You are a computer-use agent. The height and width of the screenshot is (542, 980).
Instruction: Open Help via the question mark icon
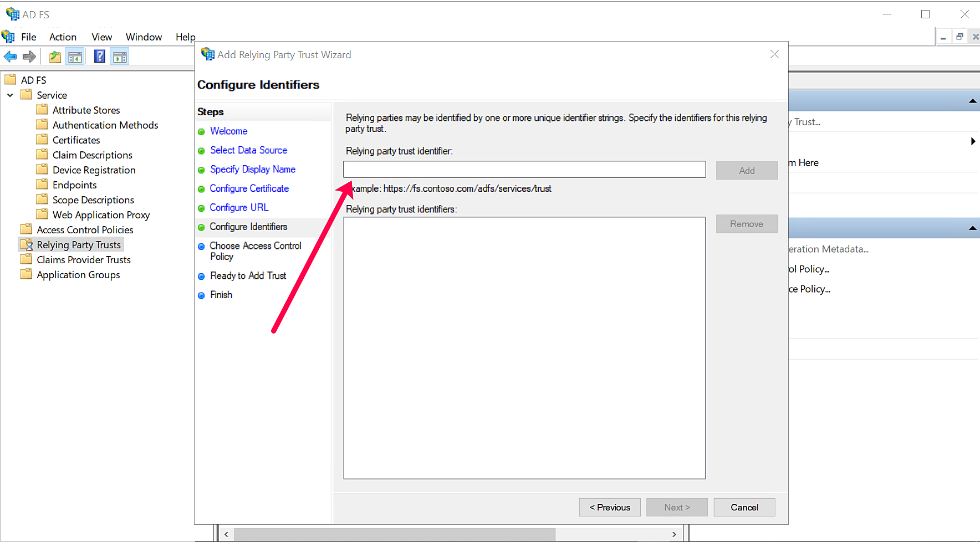99,57
